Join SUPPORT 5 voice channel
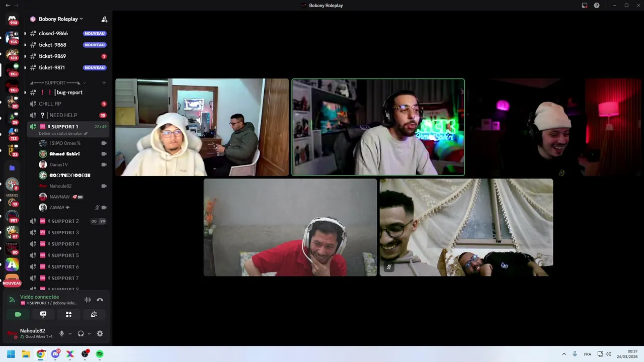 pos(68,255)
